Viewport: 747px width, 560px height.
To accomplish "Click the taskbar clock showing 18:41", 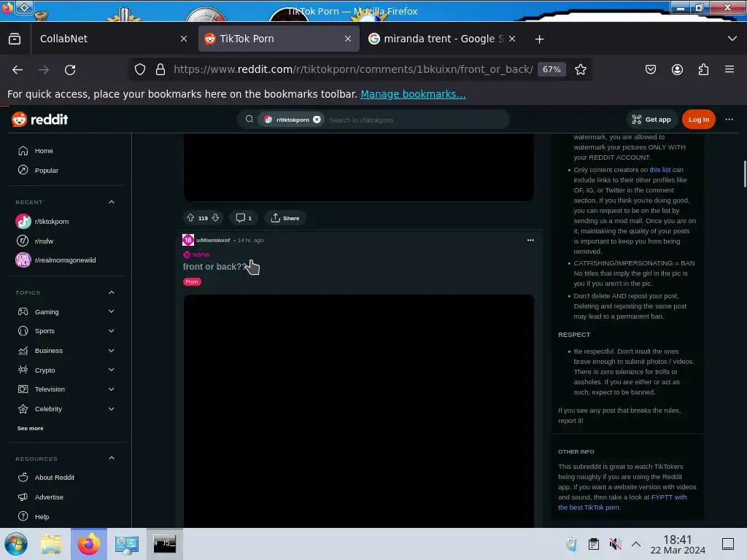I will pos(678,545).
